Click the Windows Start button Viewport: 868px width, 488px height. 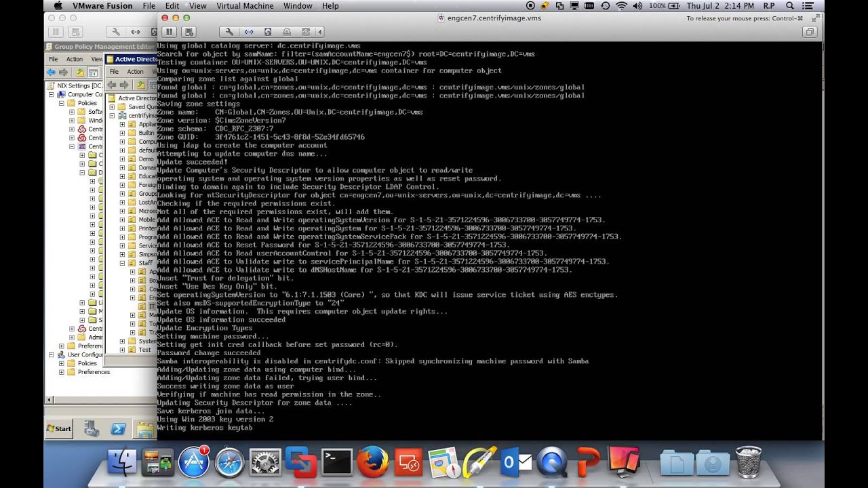point(59,428)
